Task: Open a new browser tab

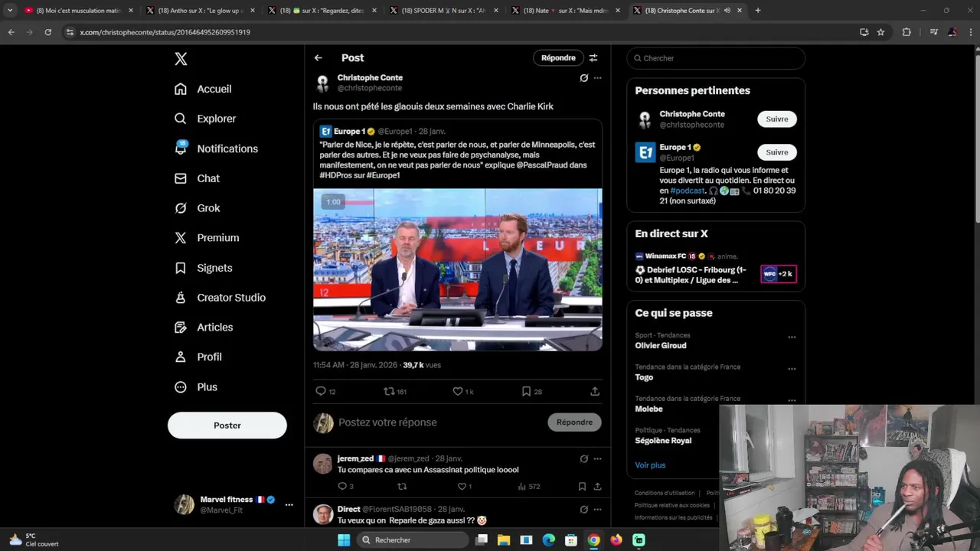Action: tap(758, 11)
